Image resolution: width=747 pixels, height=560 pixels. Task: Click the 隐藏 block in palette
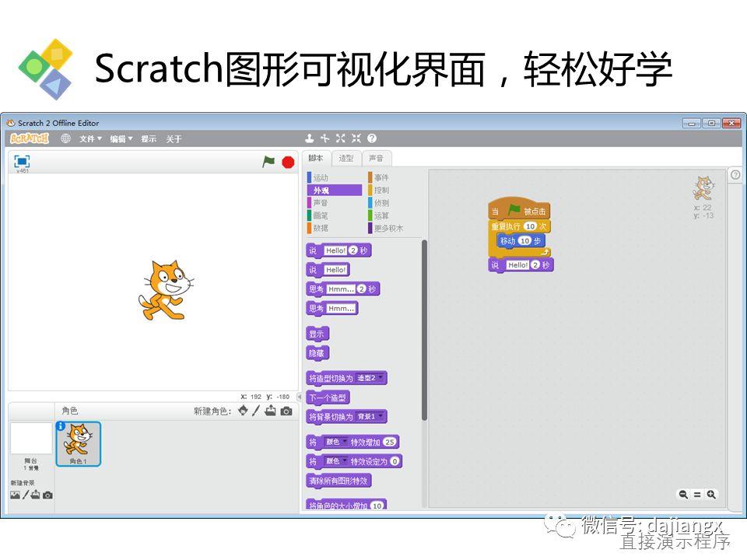[317, 353]
